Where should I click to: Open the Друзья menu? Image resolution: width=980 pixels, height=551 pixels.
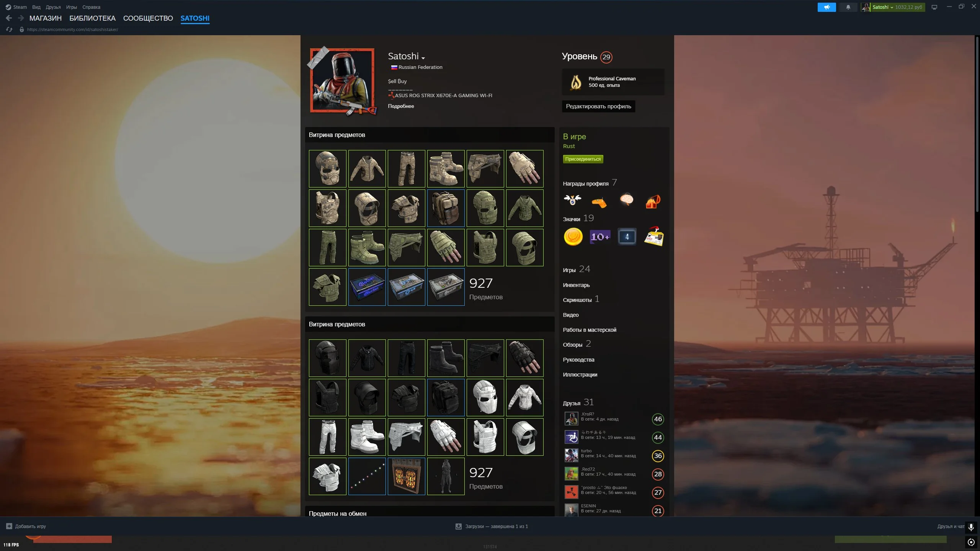click(53, 7)
